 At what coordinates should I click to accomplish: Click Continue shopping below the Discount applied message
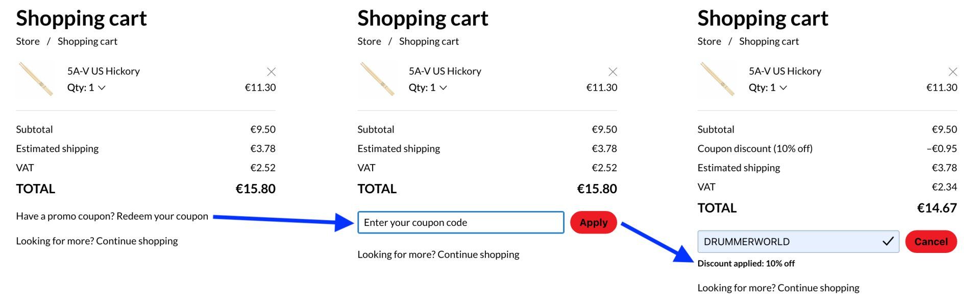818,288
